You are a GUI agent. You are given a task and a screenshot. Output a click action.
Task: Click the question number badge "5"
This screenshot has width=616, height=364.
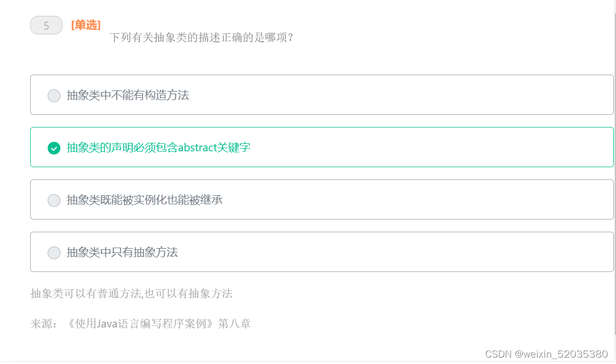46,25
